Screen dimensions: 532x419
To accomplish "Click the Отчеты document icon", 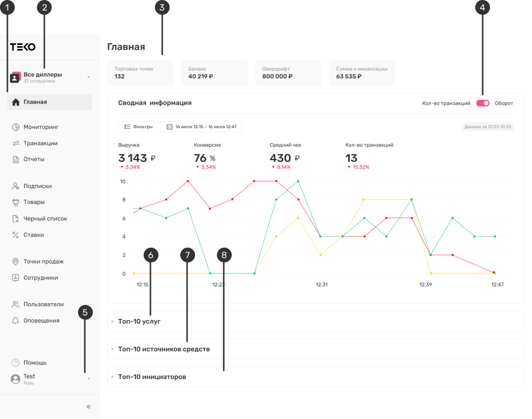I will (x=15, y=160).
